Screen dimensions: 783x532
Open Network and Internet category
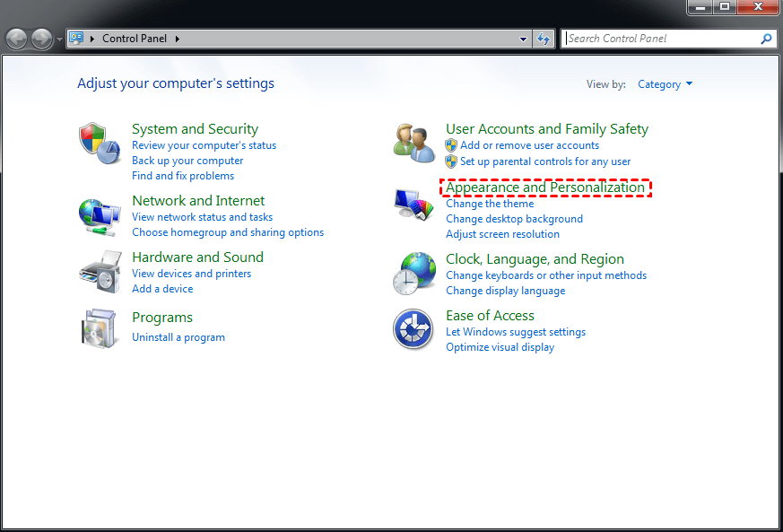[198, 201]
